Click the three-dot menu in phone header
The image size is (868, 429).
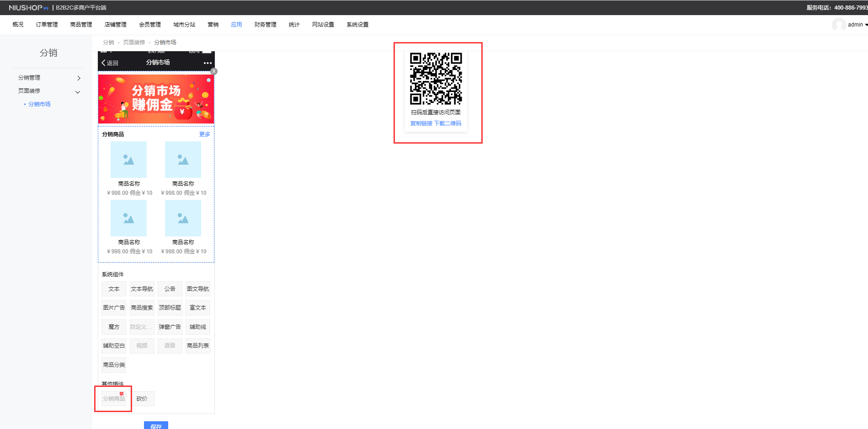click(208, 63)
